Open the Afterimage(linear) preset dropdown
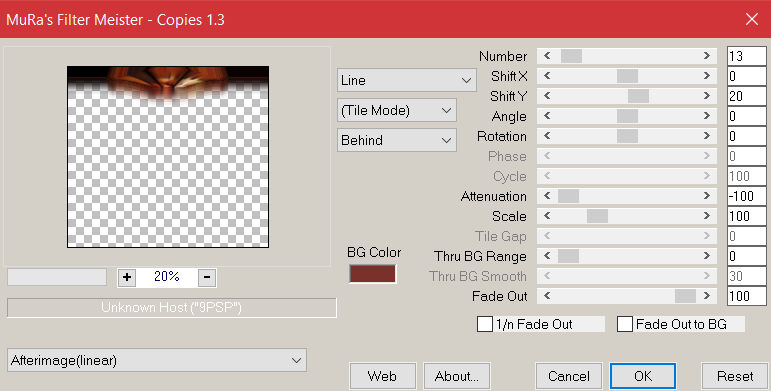 (x=157, y=361)
